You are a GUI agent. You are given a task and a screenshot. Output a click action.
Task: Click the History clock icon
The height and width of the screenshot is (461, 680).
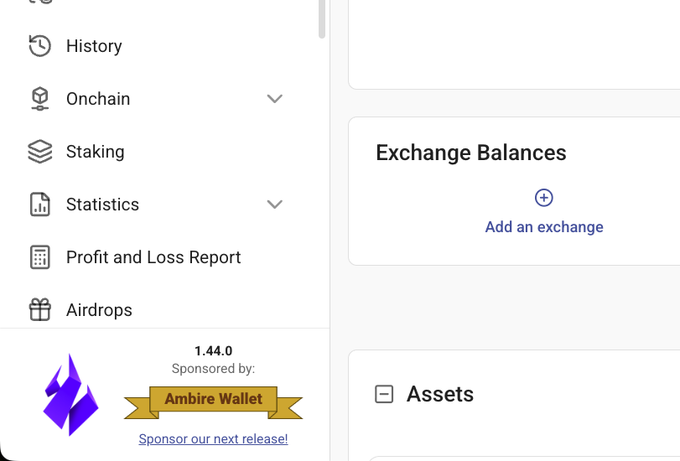(x=40, y=46)
